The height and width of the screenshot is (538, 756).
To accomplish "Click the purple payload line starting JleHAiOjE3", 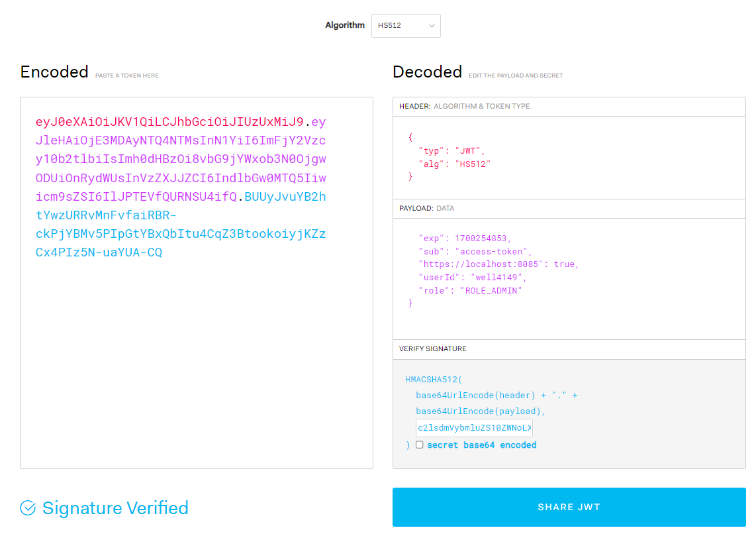I will [x=181, y=140].
